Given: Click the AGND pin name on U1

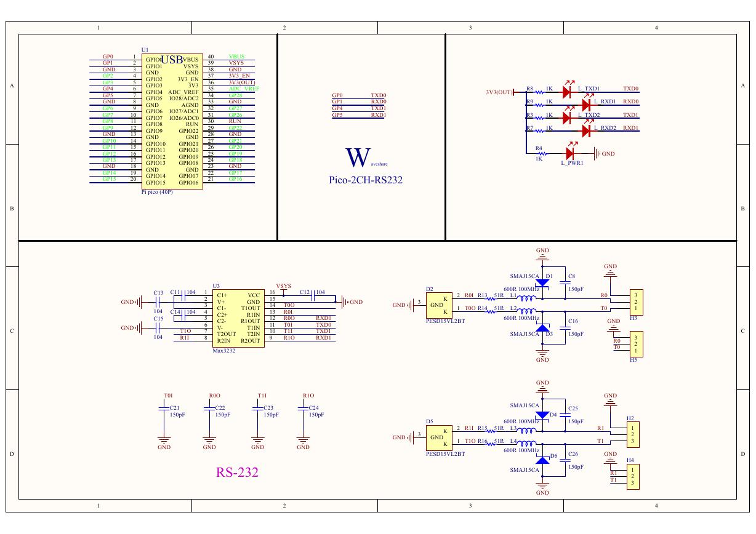Looking at the screenshot, I should (x=190, y=105).
